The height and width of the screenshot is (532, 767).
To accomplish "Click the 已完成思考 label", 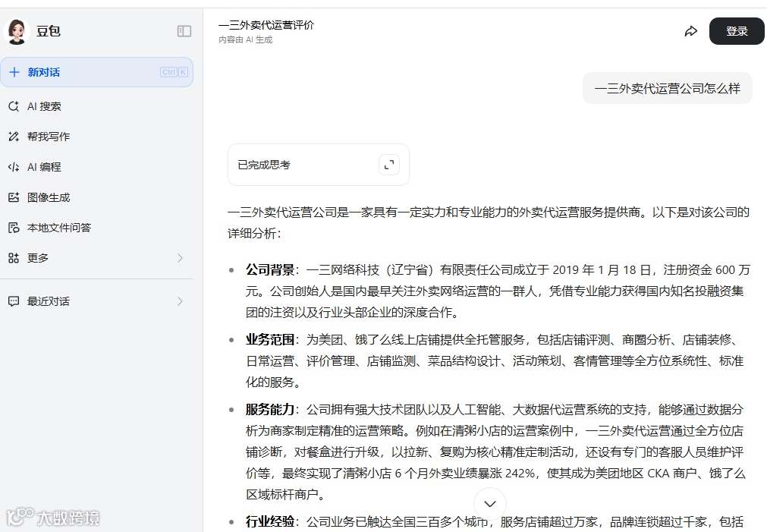I will pos(264,165).
